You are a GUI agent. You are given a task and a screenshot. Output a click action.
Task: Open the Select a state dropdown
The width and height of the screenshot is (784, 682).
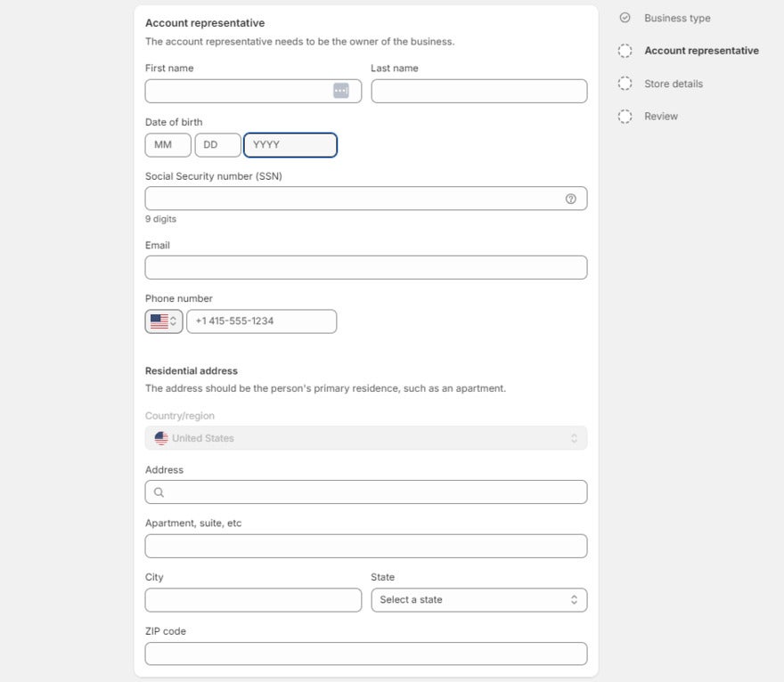478,599
